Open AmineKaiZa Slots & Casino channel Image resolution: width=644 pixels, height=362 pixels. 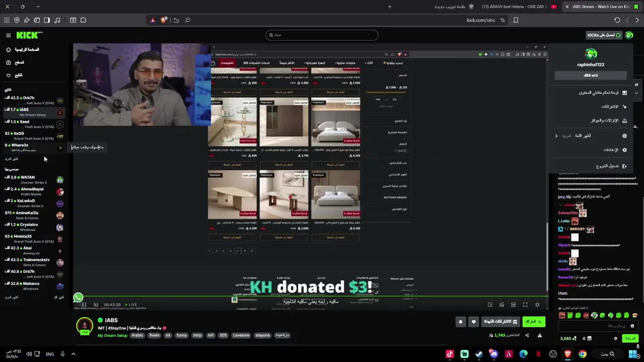coord(34,215)
